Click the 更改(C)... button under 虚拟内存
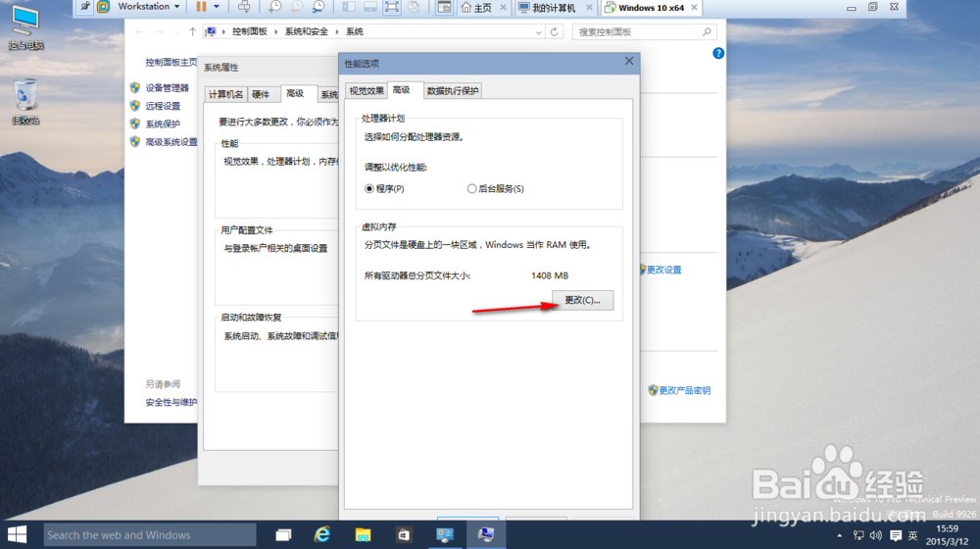 click(x=582, y=300)
